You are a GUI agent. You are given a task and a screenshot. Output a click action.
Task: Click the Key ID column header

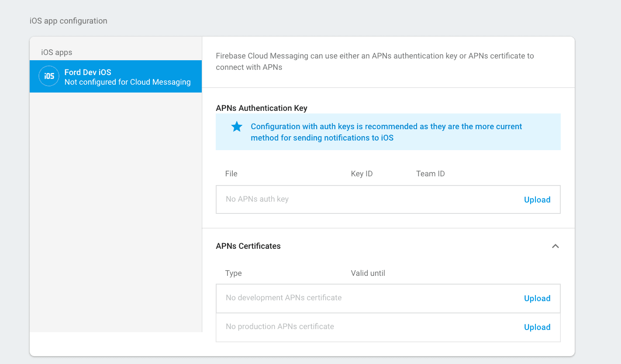(362, 174)
